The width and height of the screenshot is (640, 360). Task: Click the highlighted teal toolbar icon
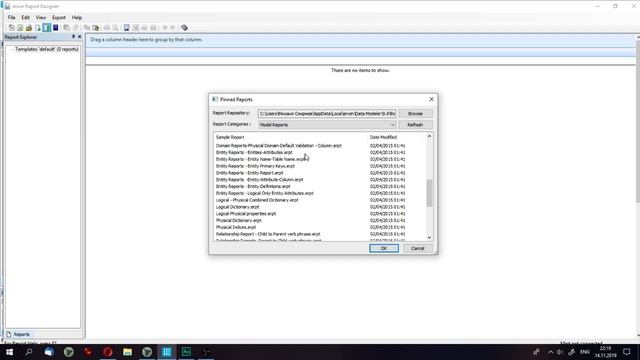coord(47,28)
